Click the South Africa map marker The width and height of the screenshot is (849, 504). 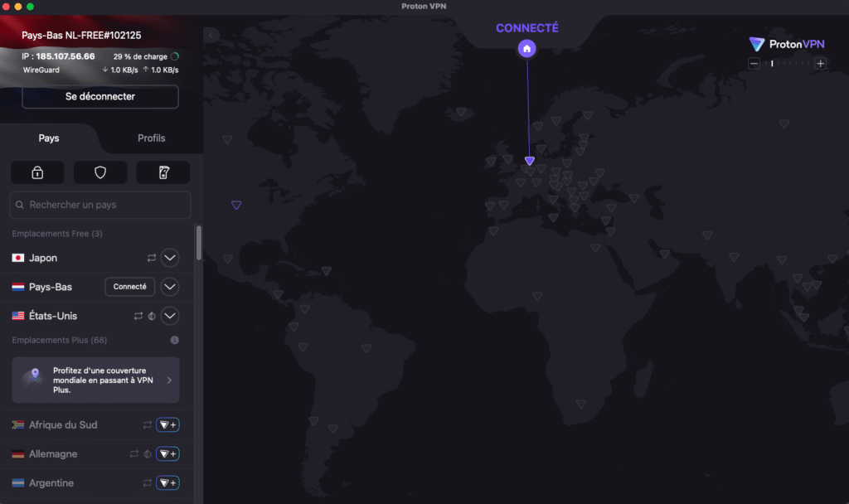click(x=581, y=405)
